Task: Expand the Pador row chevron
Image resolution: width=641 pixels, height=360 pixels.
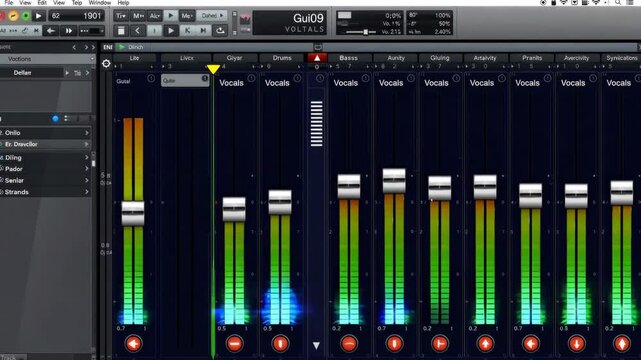Action: [x=87, y=169]
